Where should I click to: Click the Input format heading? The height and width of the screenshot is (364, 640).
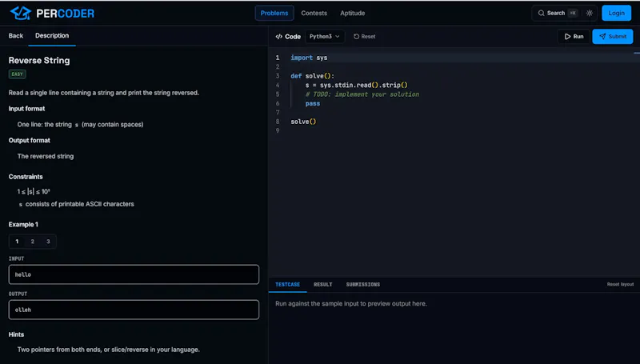point(26,109)
